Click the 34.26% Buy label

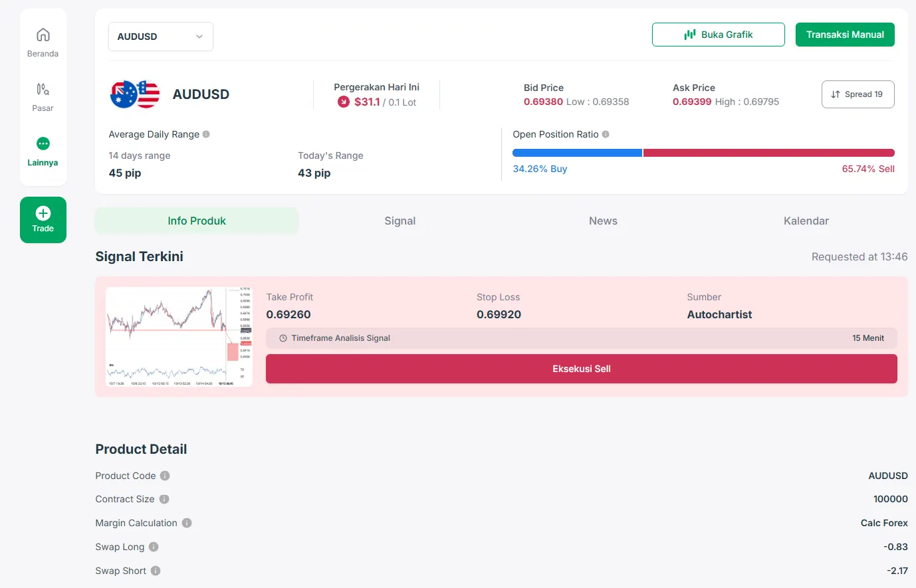tap(540, 169)
